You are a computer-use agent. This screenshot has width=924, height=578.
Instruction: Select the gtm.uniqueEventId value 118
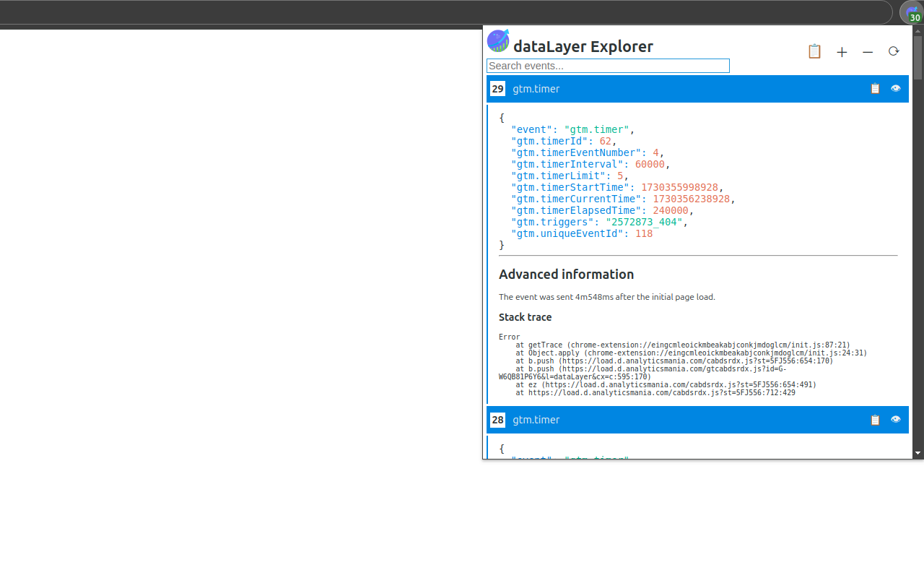click(644, 233)
